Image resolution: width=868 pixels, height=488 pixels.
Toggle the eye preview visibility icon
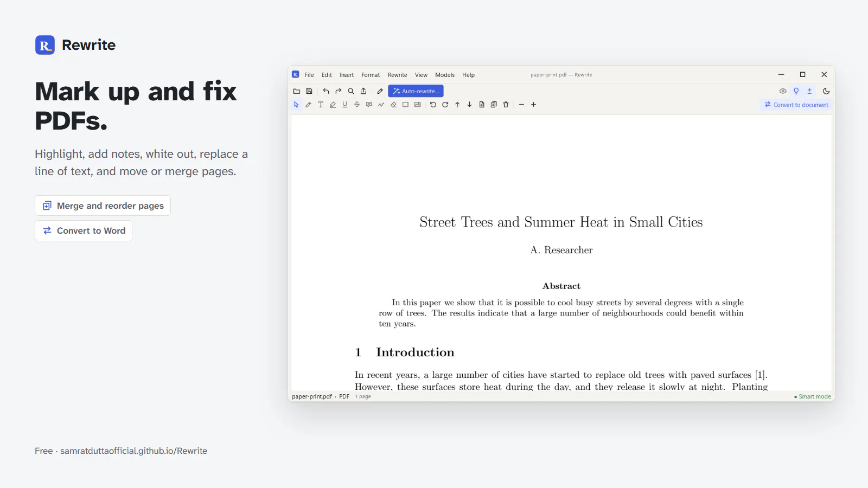click(783, 91)
